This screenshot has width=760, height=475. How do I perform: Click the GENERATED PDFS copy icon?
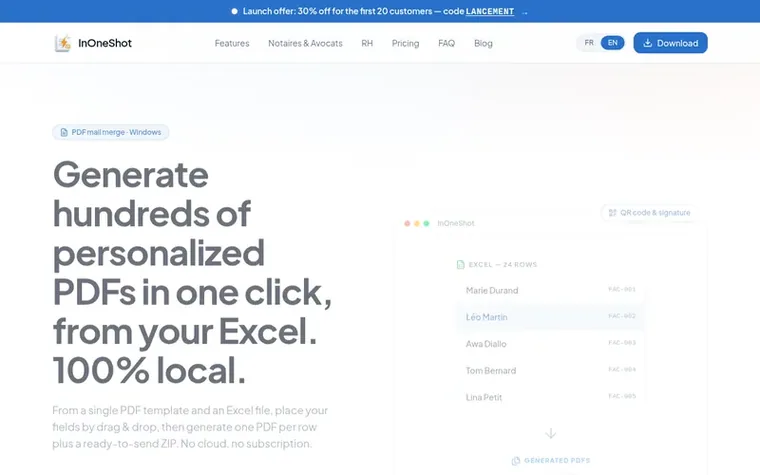[x=516, y=460]
